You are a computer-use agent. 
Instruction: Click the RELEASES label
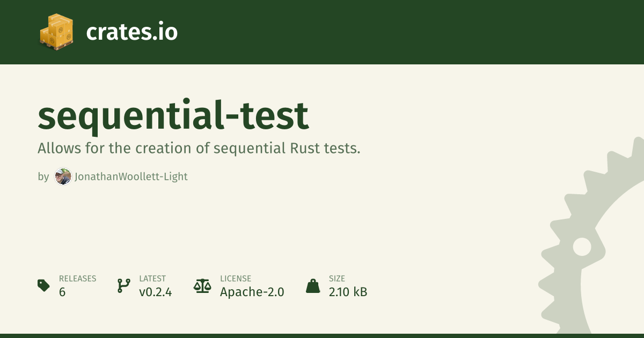click(77, 278)
